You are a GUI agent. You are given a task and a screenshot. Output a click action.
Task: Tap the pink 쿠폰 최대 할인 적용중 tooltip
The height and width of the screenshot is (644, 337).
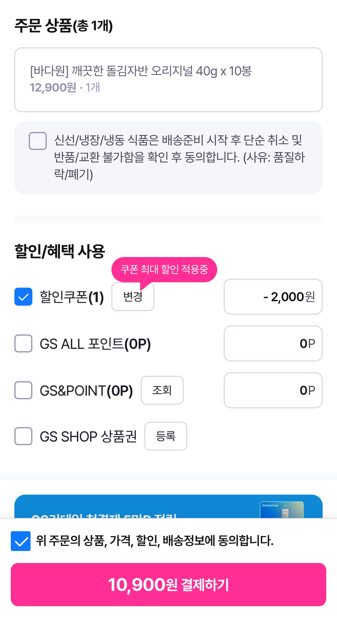click(164, 269)
